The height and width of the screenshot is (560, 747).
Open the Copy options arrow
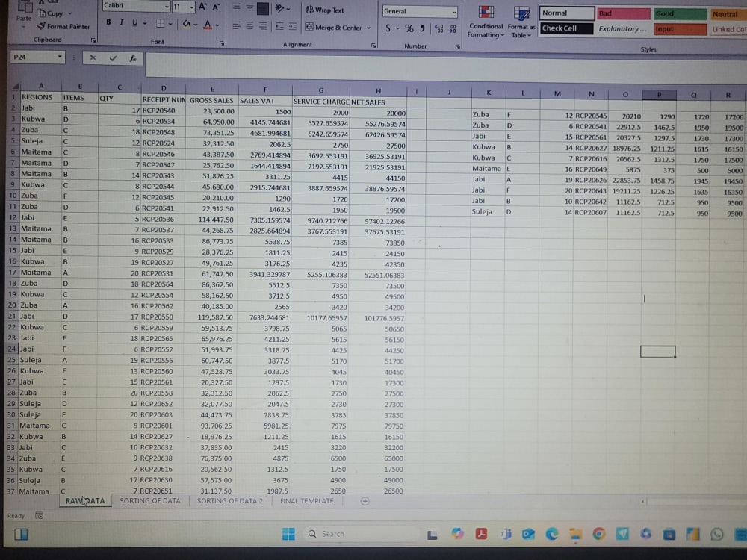coord(69,13)
